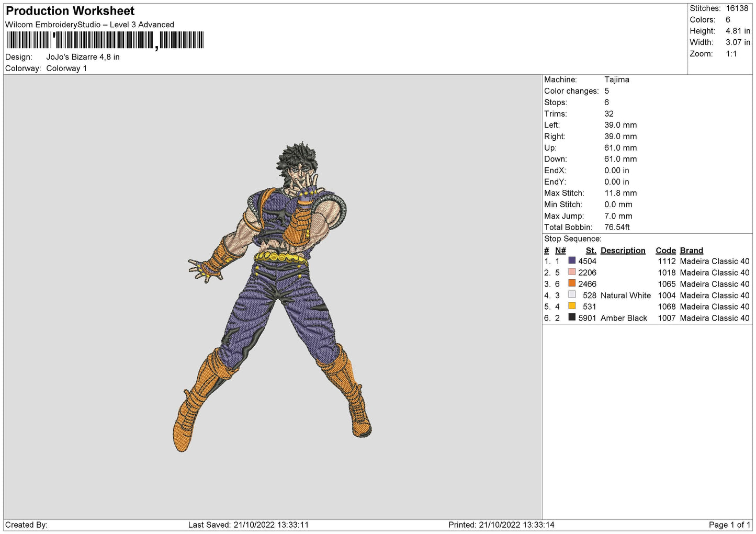This screenshot has height=534, width=756.
Task: Click the Trims value 32
Action: point(609,113)
